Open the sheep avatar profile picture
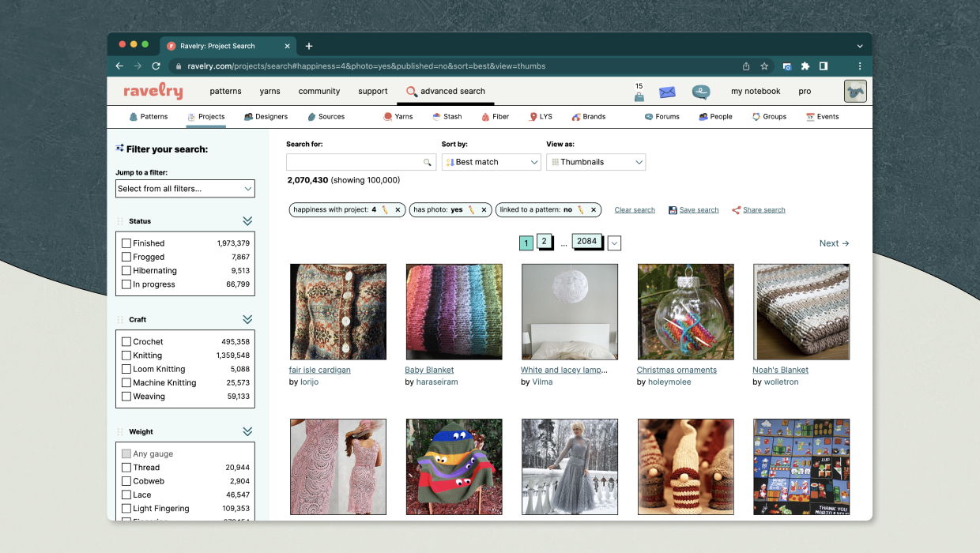980x553 pixels. point(854,91)
